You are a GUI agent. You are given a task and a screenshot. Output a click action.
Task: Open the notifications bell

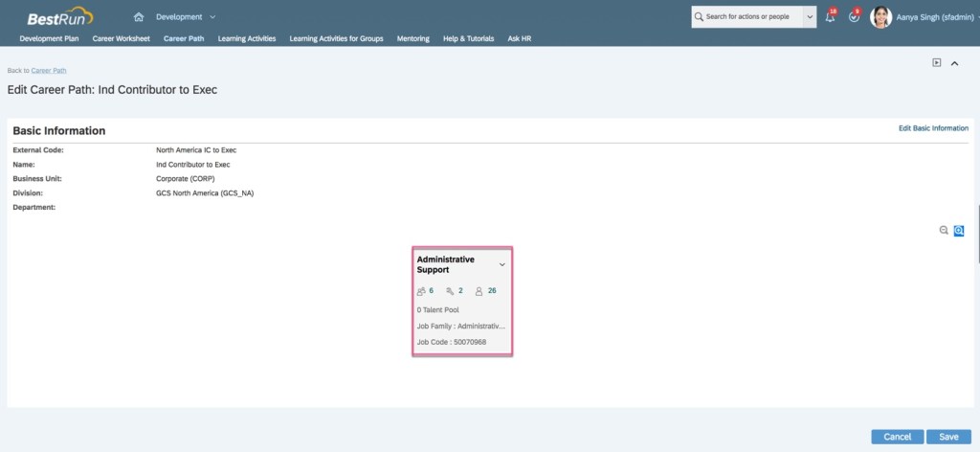point(830,17)
